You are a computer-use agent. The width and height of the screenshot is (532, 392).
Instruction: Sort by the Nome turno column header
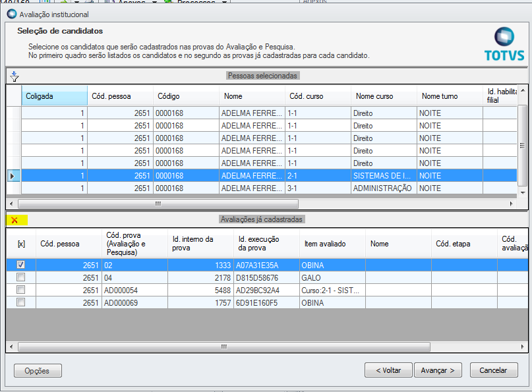(450, 96)
